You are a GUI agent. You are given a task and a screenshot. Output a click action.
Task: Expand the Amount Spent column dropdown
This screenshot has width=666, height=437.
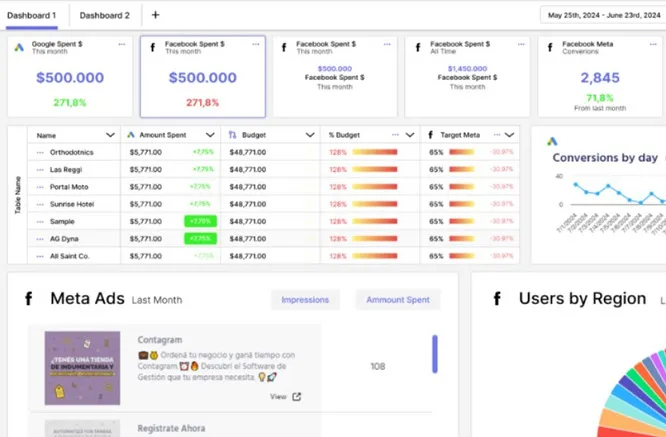[x=210, y=135]
